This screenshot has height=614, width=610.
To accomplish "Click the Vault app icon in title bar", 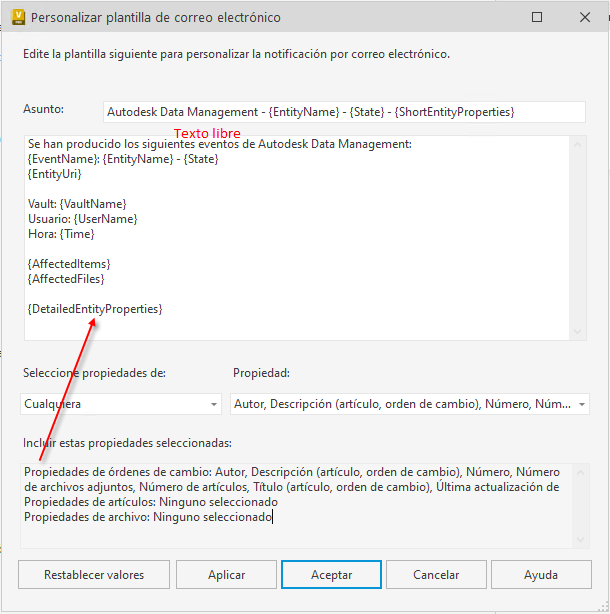I will 18,17.
